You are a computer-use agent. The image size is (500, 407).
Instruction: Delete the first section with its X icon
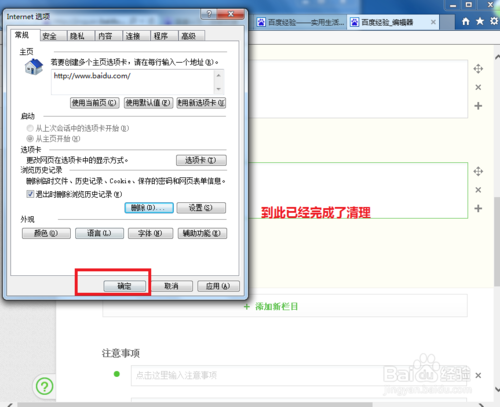pos(478,87)
